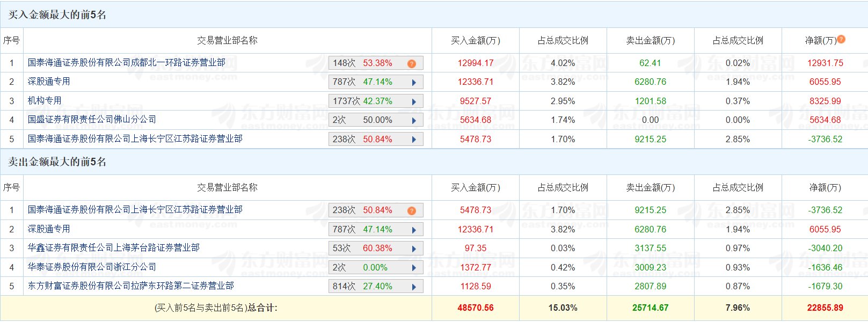Screen dimensions: 868x322
Task: Open 华鑫证券上海茅台路证券营业部 link
Action: (113, 248)
